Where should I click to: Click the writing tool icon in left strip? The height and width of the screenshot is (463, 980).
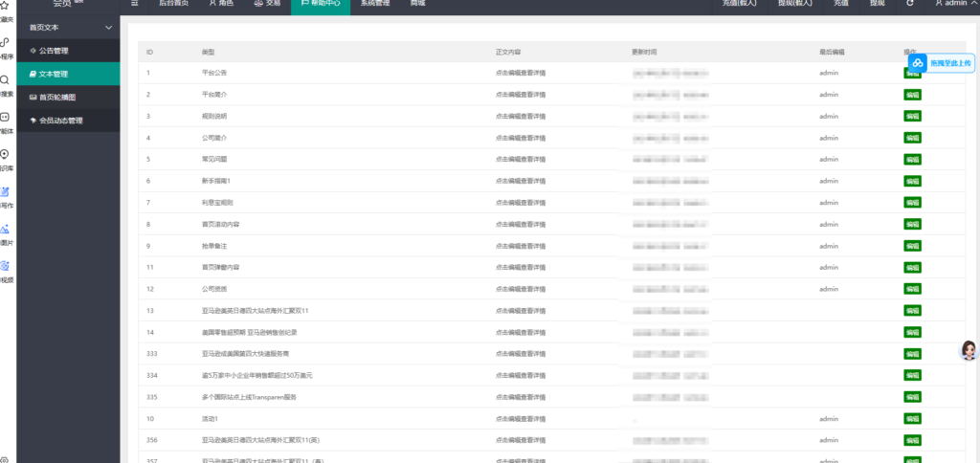(x=5, y=192)
